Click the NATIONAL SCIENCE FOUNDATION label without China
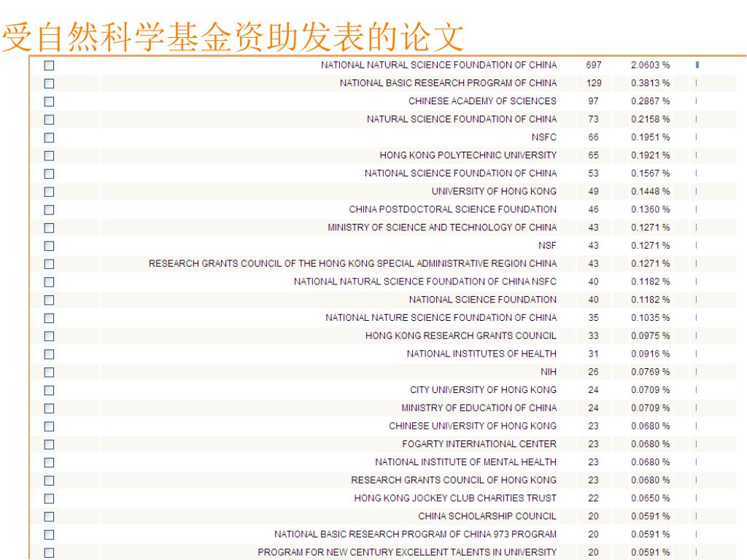 [x=483, y=300]
